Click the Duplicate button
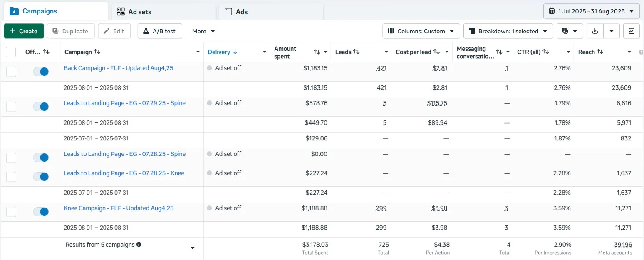This screenshot has height=260, width=644. (x=71, y=31)
